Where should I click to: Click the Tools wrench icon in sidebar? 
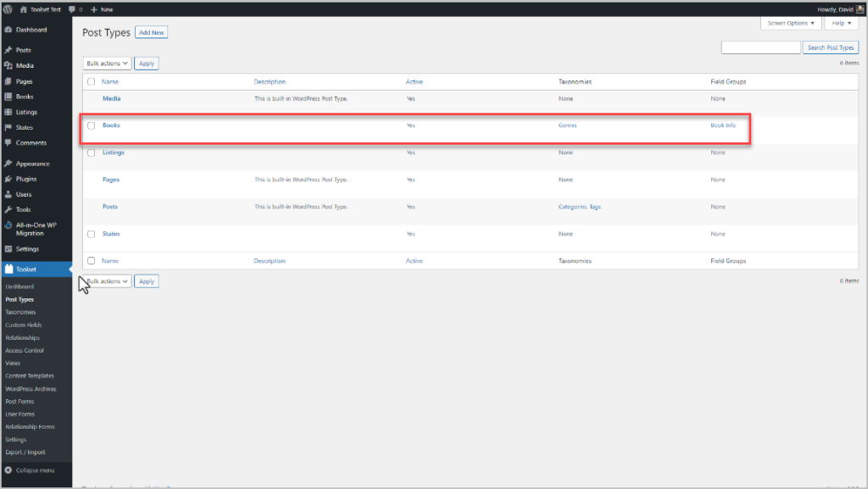8,209
